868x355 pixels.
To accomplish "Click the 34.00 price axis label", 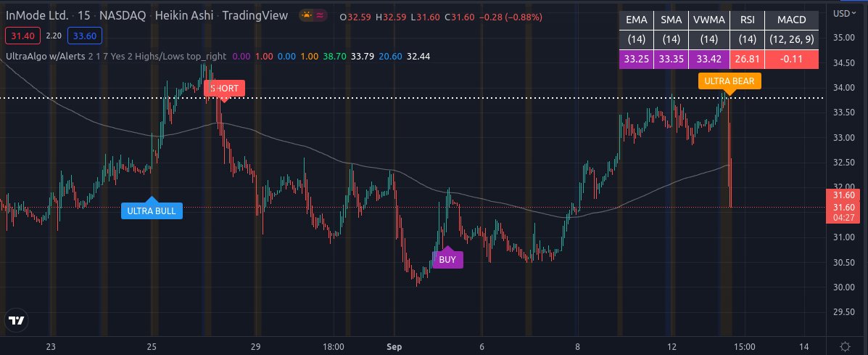I will (843, 88).
